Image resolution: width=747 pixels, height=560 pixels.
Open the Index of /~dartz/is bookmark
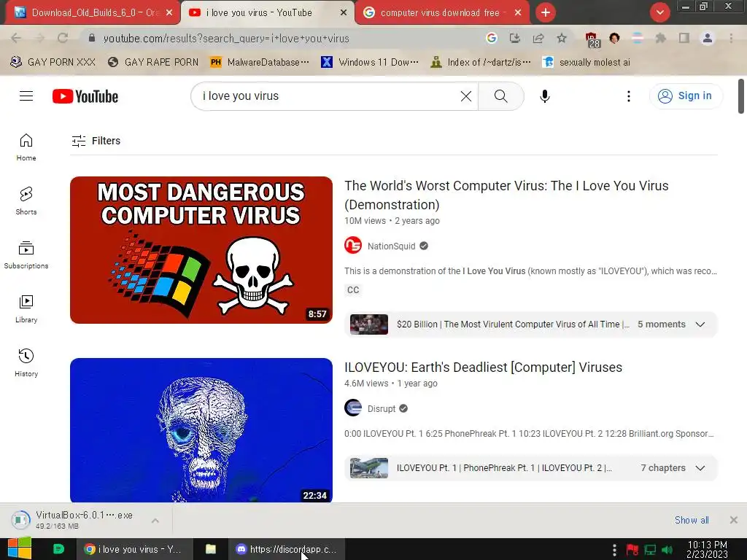pos(480,62)
